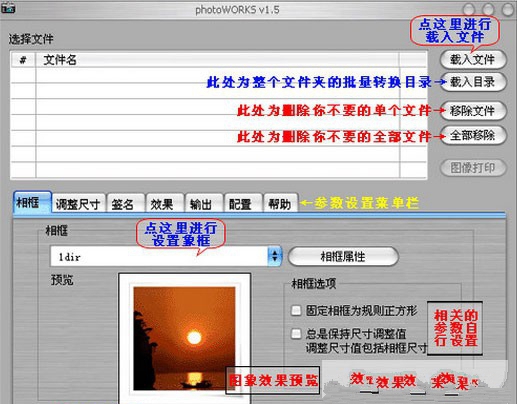This screenshot has height=404, width=517.
Task: Expand the 1dir frame dropdown arrow
Action: coord(275,256)
